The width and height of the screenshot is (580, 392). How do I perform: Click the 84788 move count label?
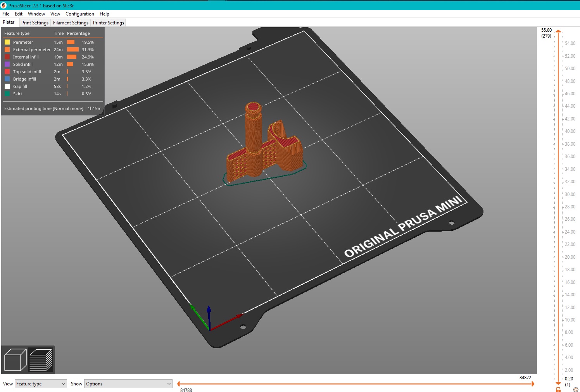[186, 390]
